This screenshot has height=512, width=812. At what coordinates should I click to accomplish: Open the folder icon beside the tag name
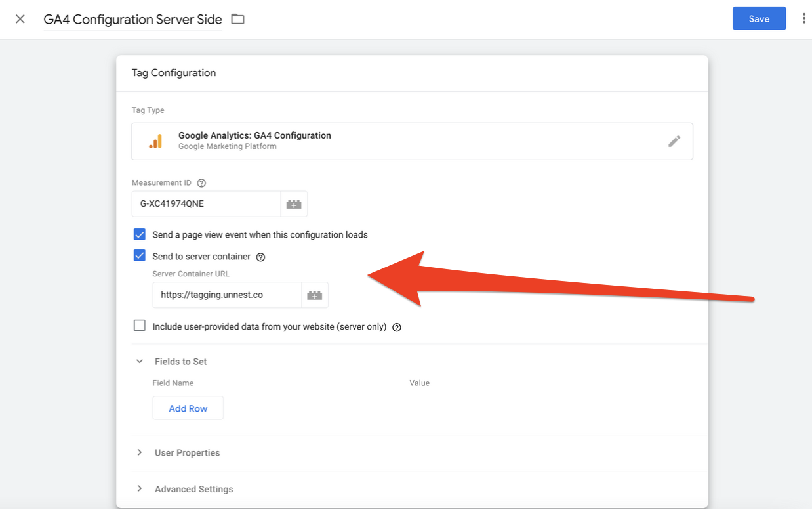(x=237, y=19)
